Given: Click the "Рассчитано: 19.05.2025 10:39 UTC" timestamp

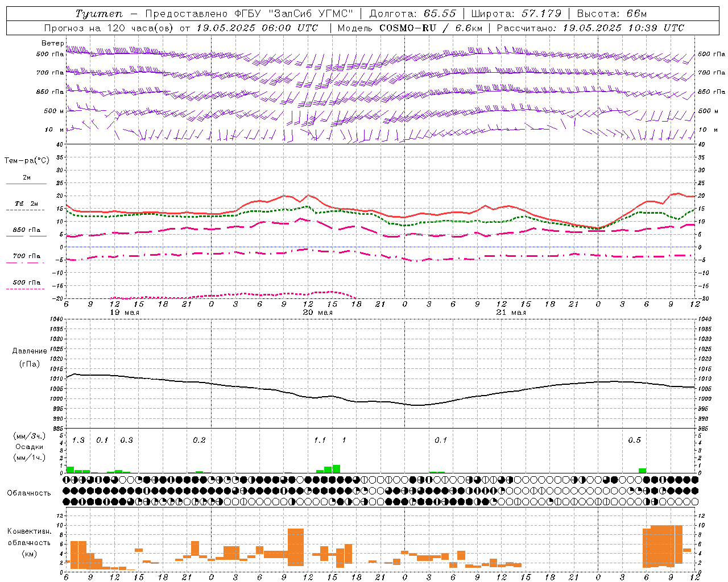Looking at the screenshot, I should 590,28.
